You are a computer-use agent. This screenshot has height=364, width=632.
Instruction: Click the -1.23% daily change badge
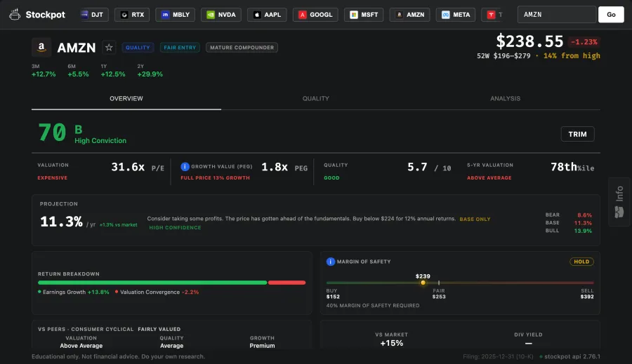(x=584, y=42)
